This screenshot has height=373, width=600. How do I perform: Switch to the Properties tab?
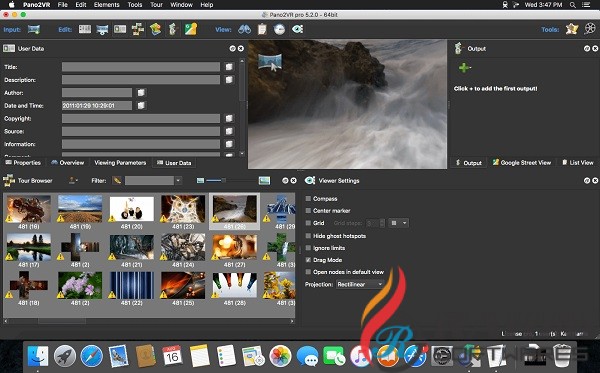pos(23,163)
